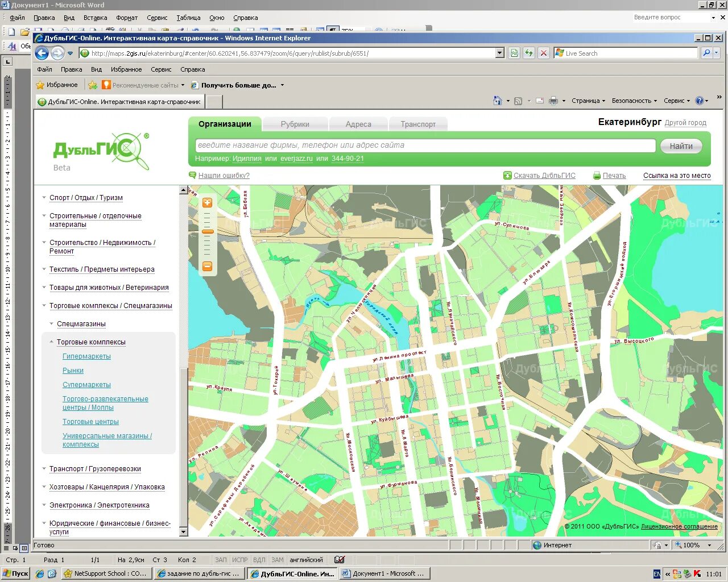
Task: Open the Гипермаркеты link
Action: 86,356
